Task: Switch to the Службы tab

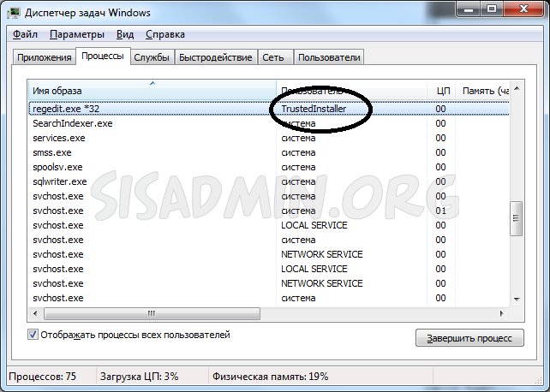Action: pos(152,57)
